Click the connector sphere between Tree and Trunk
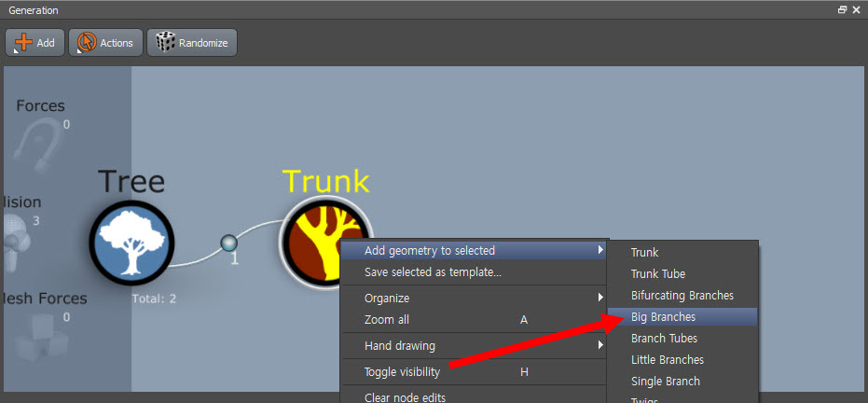 [x=228, y=243]
